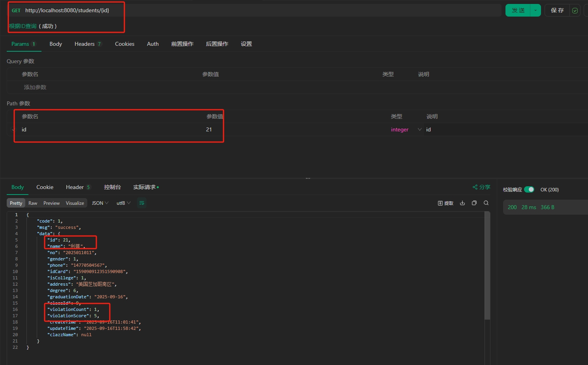The width and height of the screenshot is (588, 365).
Task: Click the 提取 extract button
Action: point(445,203)
